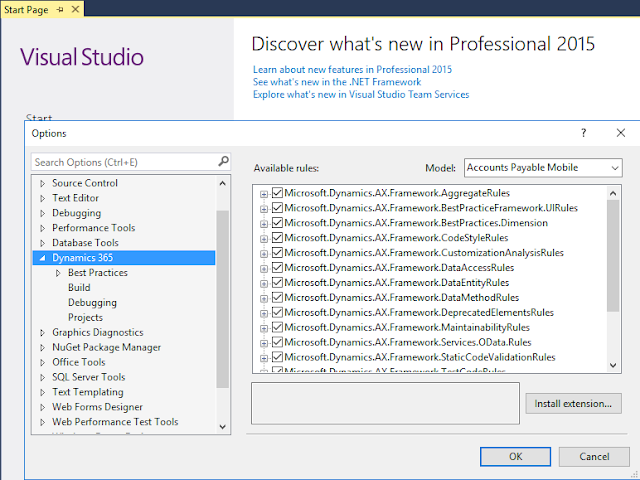Click the Cancel button
This screenshot has width=640, height=480.
[x=594, y=456]
